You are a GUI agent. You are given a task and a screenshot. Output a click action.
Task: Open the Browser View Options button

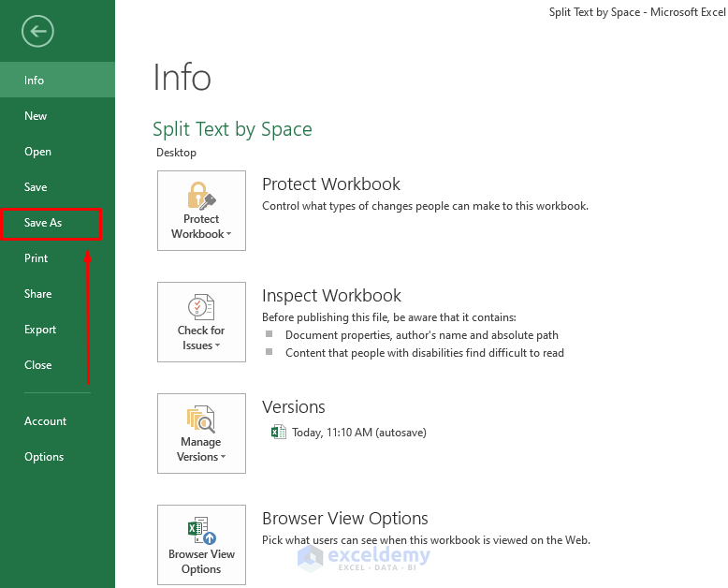coord(201,545)
